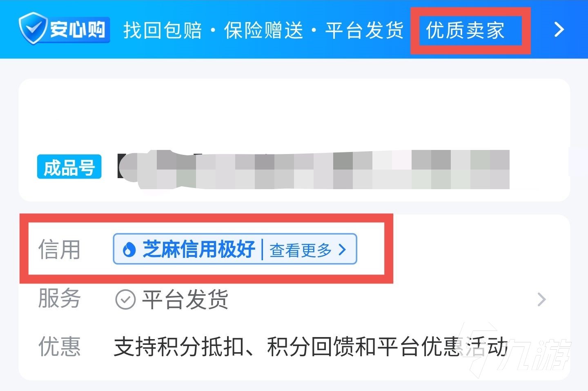The image size is (588, 391).
Task: Expand the 服务 row right chevron
Action: click(541, 299)
